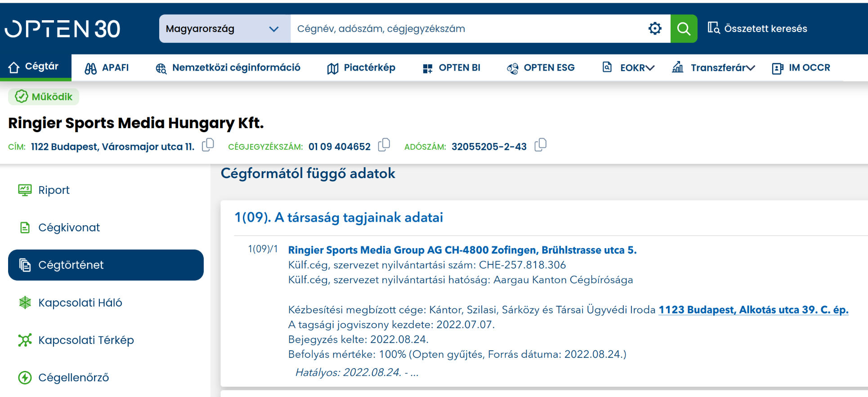Open Cégkivonat from the sidebar
Screen dimensions: 868x397
[x=69, y=227]
